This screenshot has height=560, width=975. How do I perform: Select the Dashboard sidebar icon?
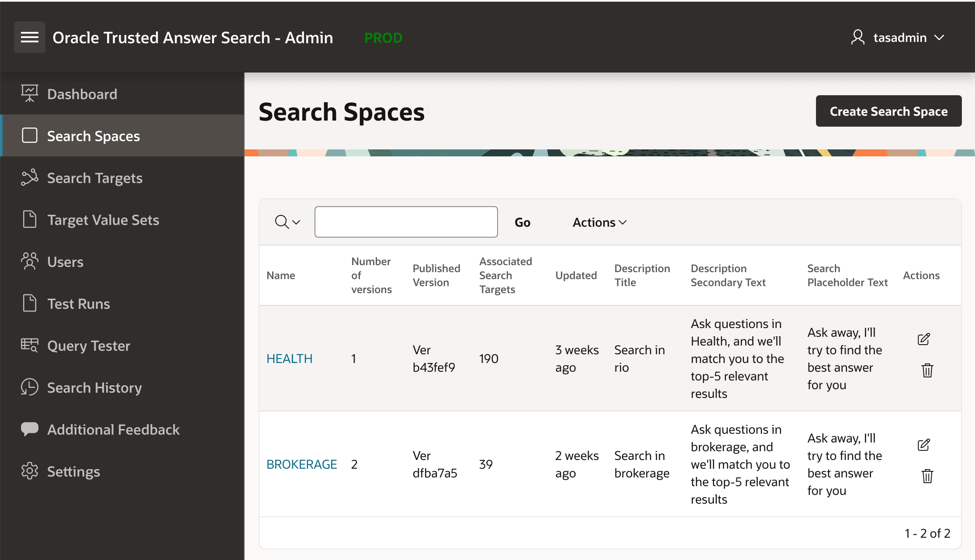(x=29, y=93)
